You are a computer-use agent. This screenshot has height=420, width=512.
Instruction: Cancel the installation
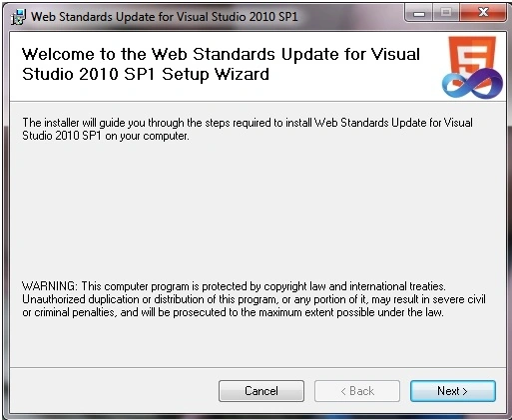[261, 391]
